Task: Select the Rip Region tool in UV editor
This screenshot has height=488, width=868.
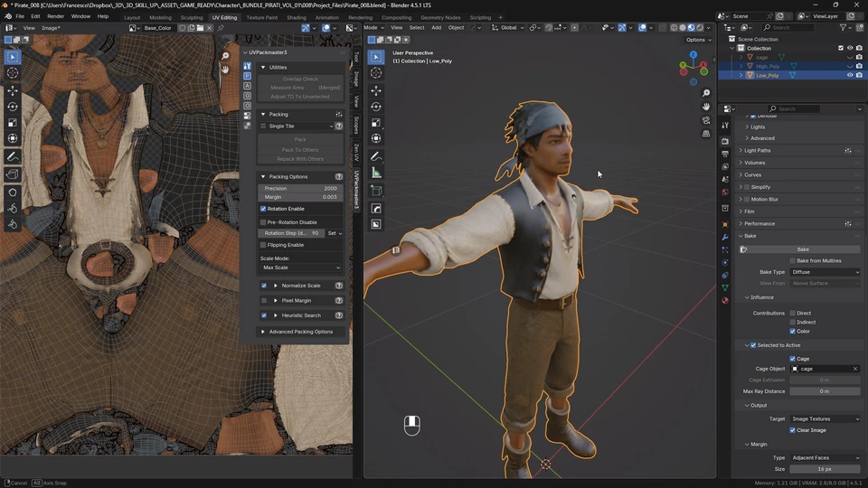Action: (12, 174)
